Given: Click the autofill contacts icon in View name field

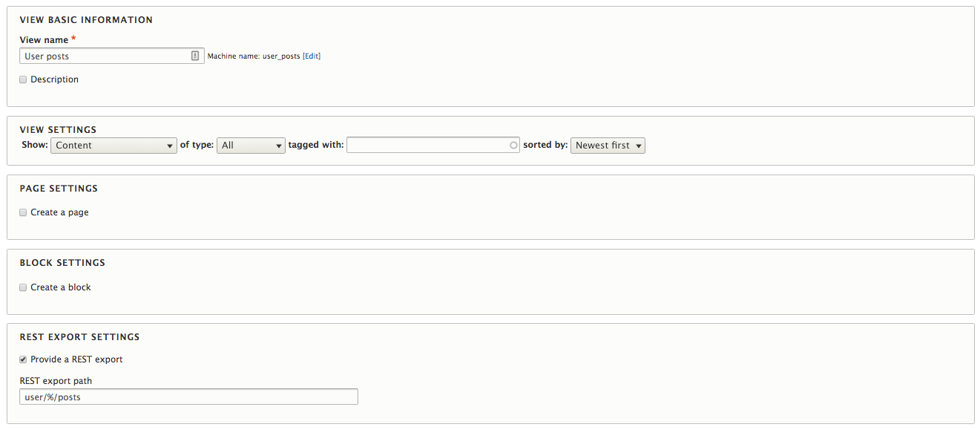Looking at the screenshot, I should (195, 56).
